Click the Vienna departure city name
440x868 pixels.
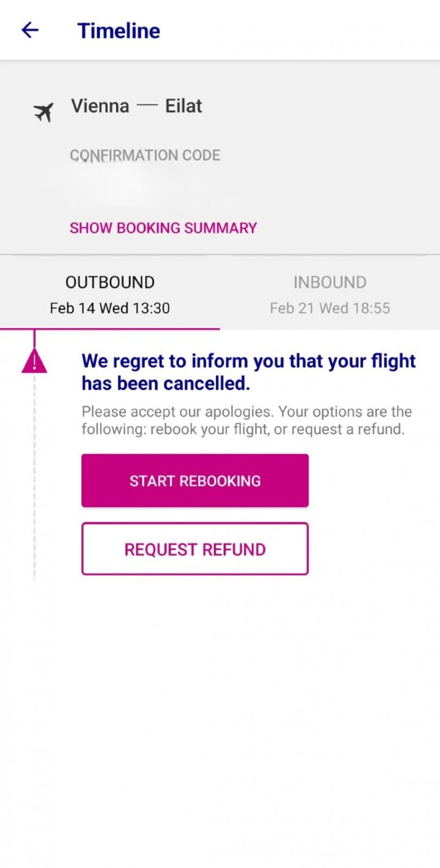[x=100, y=106]
